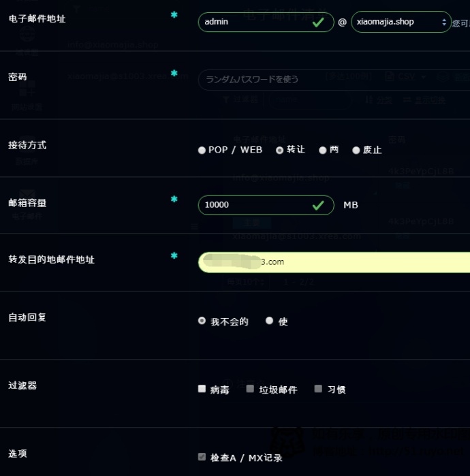Click the 自动回复 label
Viewport: 470px width, 476px height.
coord(27,317)
